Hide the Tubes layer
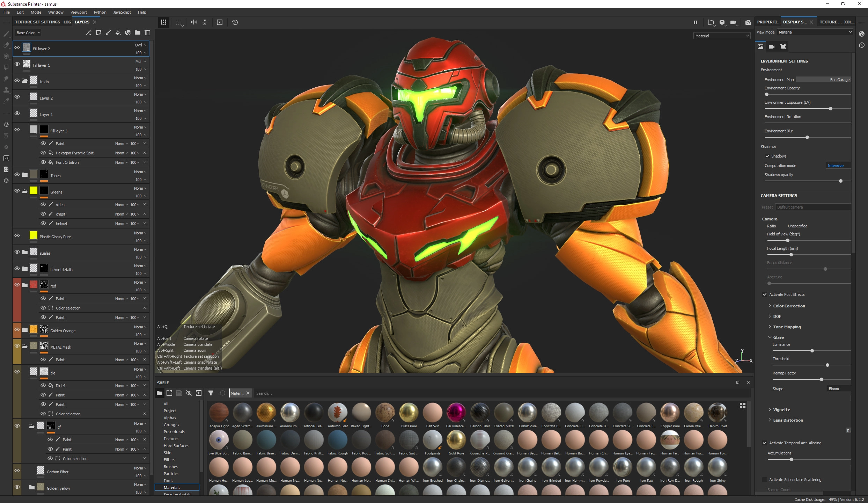This screenshot has height=503, width=868. pyautogui.click(x=17, y=174)
